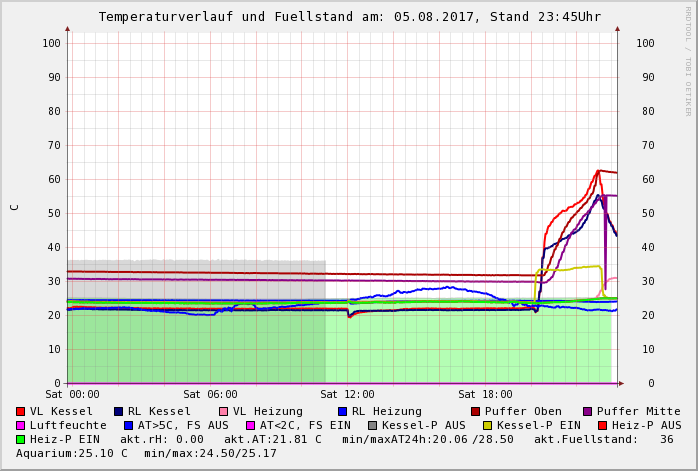
Task: Select the blue RL Heizung legend swatch
Action: pyautogui.click(x=342, y=411)
